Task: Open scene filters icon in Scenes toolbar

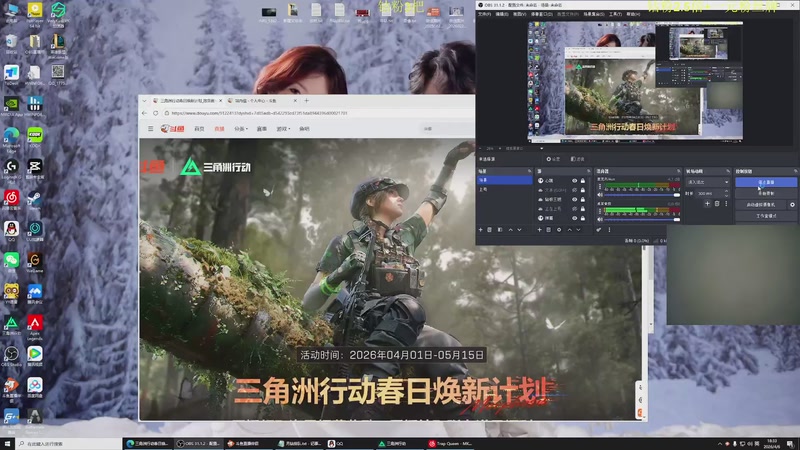Action: click(500, 230)
